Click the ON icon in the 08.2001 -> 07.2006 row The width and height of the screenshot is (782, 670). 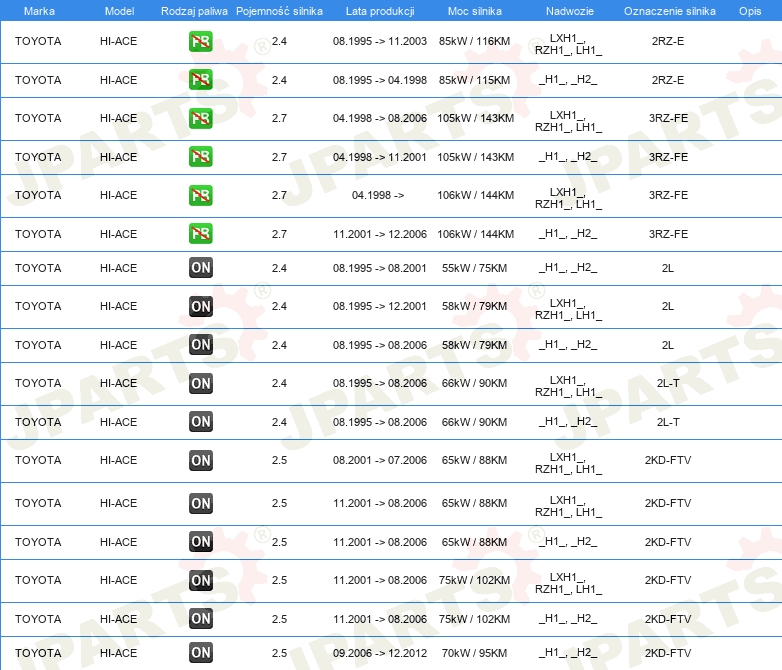point(200,461)
